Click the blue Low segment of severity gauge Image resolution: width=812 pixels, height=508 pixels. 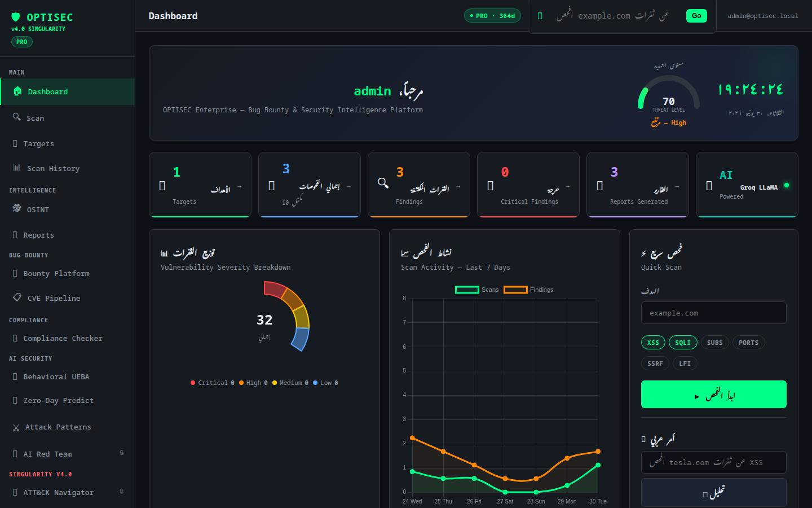click(x=300, y=339)
